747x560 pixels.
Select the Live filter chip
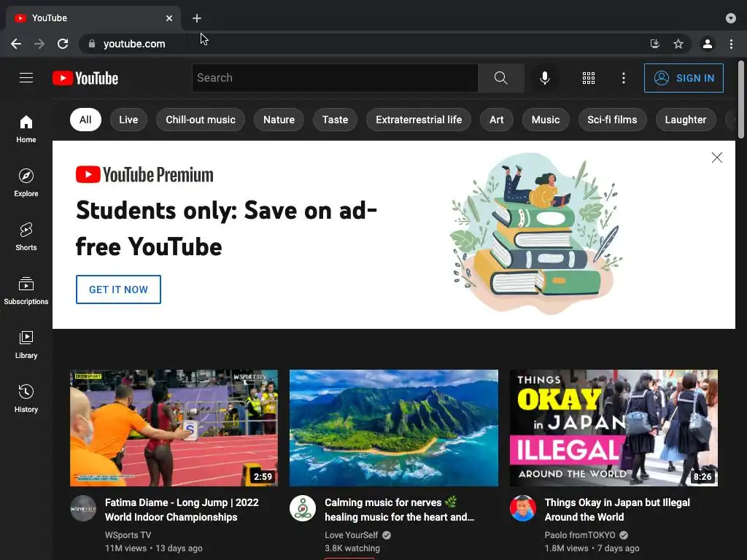(x=128, y=120)
